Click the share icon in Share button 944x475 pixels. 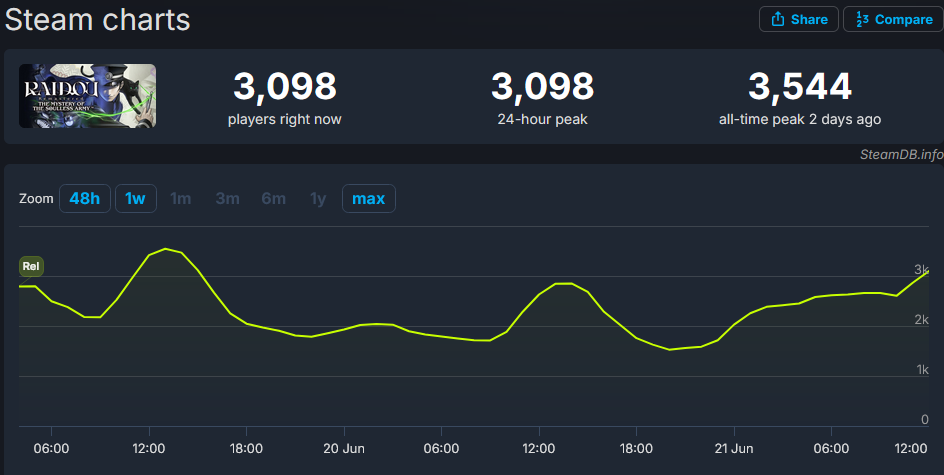pyautogui.click(x=778, y=19)
